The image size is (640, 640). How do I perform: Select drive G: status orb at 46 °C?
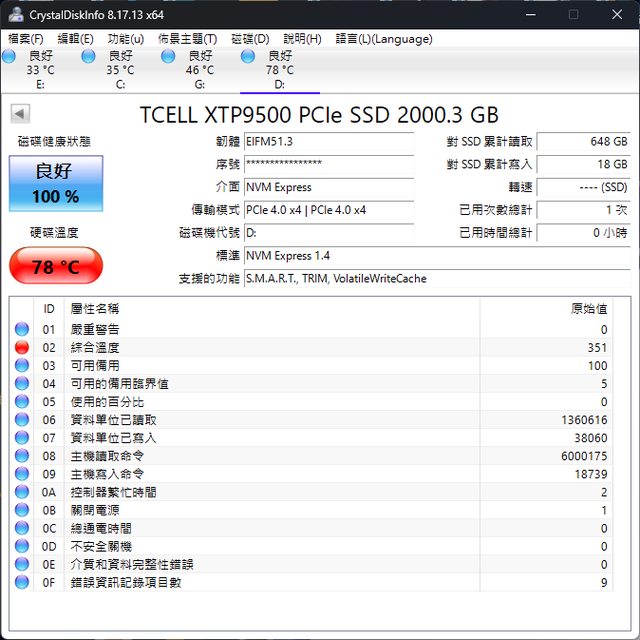point(169,57)
